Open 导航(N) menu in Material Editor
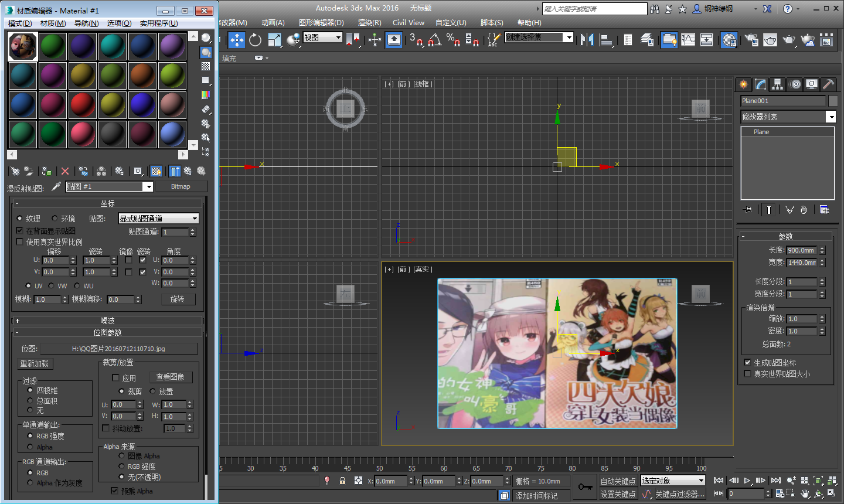The height and width of the screenshot is (504, 844). [86, 23]
